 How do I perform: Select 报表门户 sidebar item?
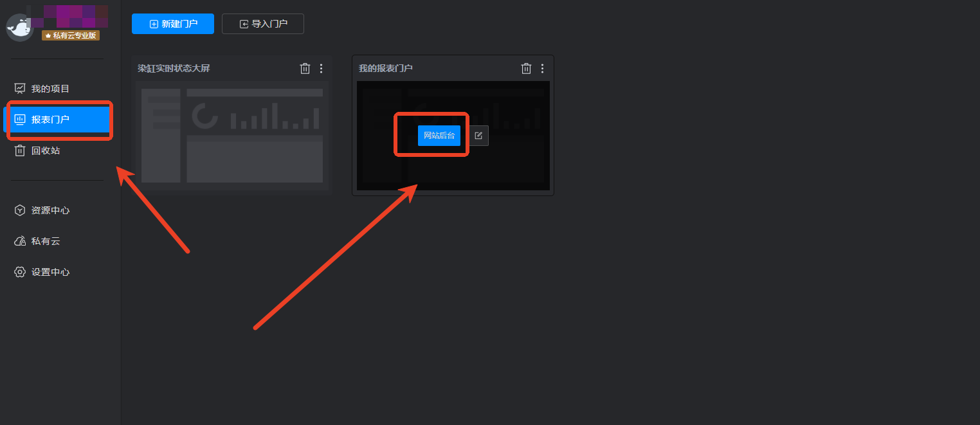58,120
